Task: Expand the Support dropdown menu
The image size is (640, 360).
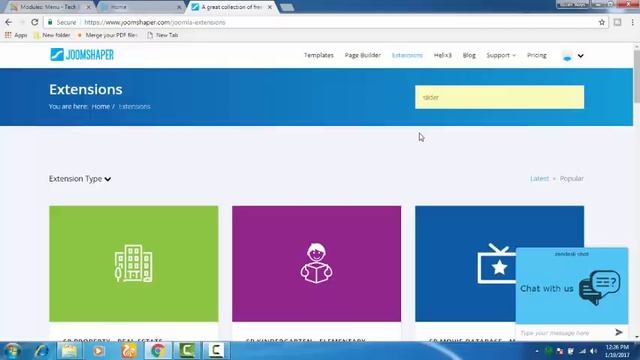Action: coord(501,55)
